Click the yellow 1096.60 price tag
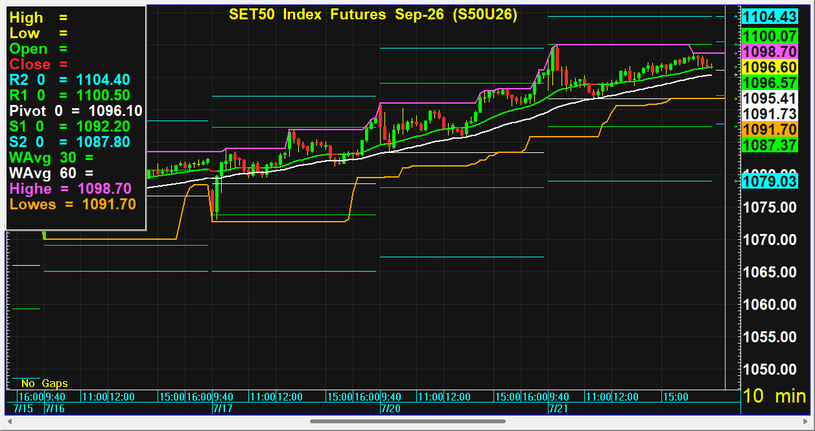The height and width of the screenshot is (431, 815). coord(770,67)
